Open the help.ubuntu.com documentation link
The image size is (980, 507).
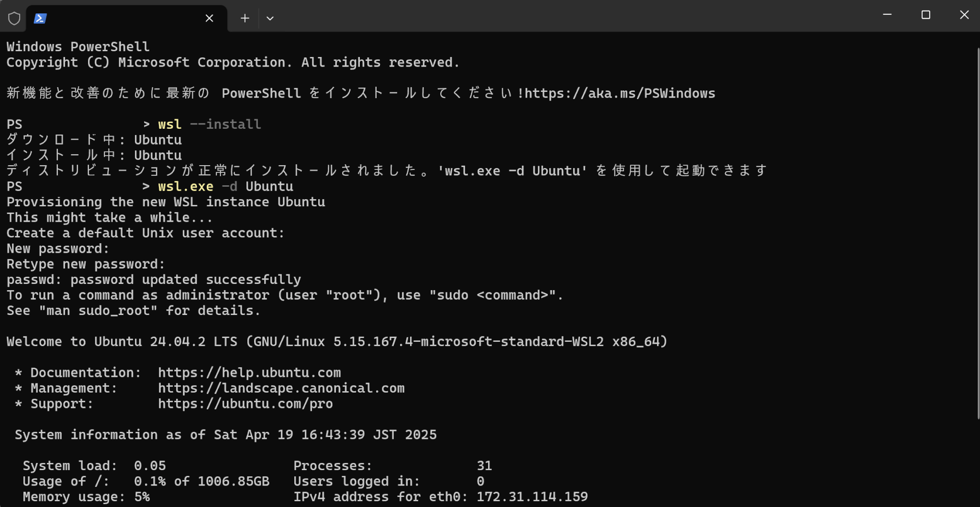click(249, 372)
